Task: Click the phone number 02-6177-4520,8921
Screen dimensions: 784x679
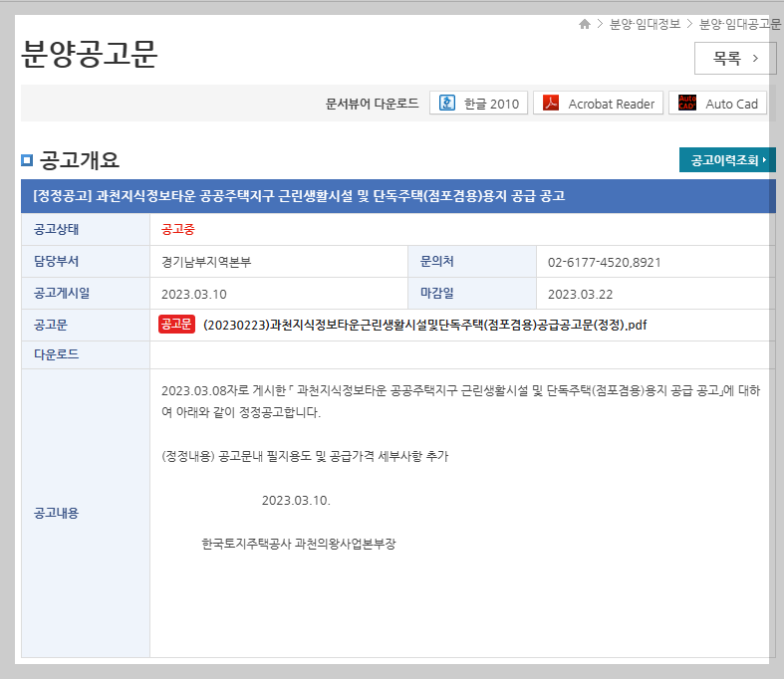Action: coord(604,262)
